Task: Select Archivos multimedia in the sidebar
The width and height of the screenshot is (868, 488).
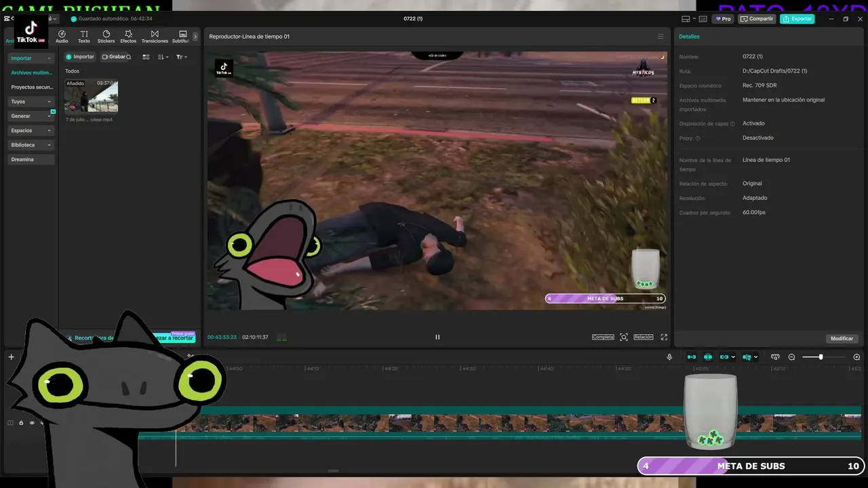Action: (31, 73)
